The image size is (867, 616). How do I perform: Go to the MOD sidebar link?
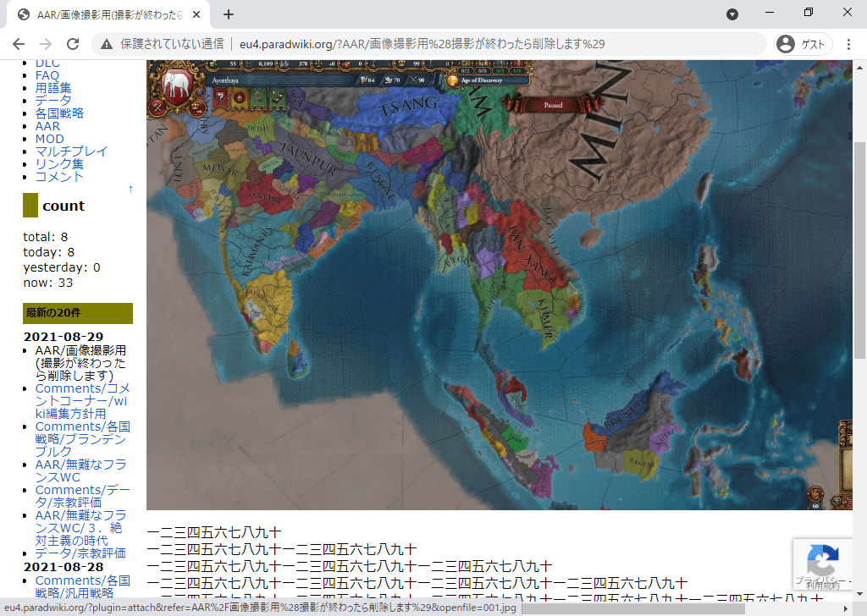[x=49, y=139]
